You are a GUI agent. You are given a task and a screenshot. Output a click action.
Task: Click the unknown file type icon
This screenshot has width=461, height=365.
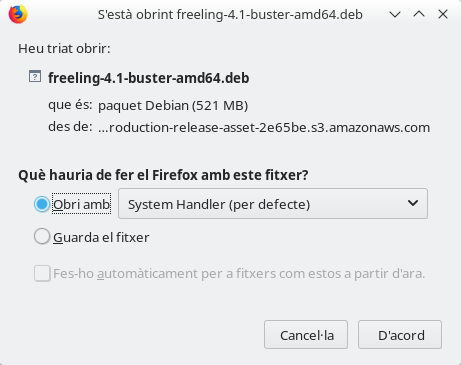[x=35, y=77]
